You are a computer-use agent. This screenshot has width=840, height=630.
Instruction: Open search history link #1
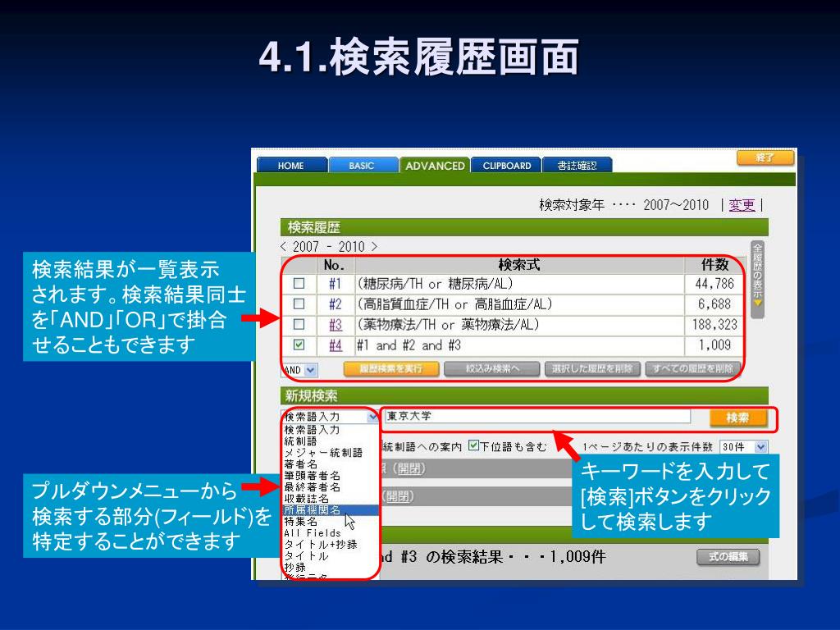tap(335, 283)
